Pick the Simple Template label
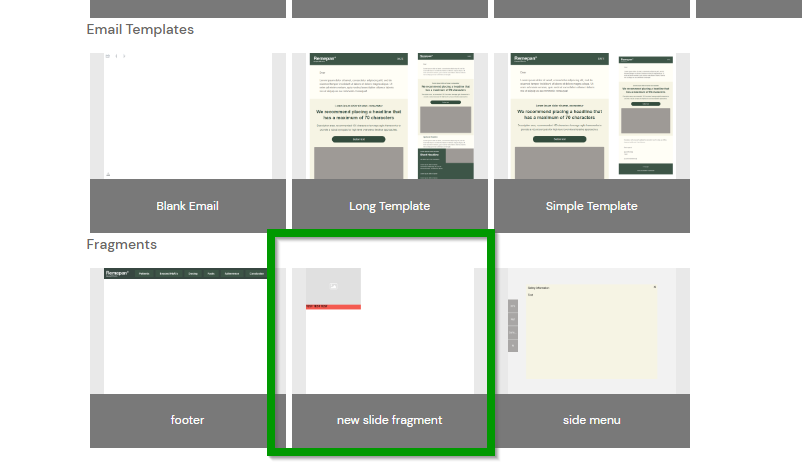This screenshot has height=467, width=802. [591, 206]
